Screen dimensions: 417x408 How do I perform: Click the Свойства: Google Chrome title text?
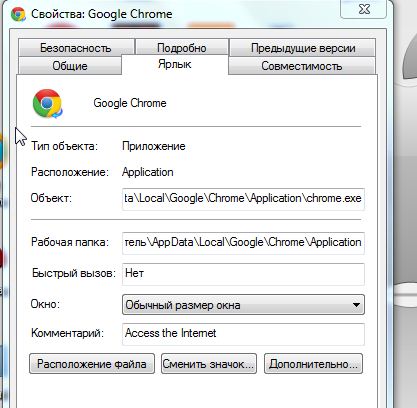click(x=102, y=14)
